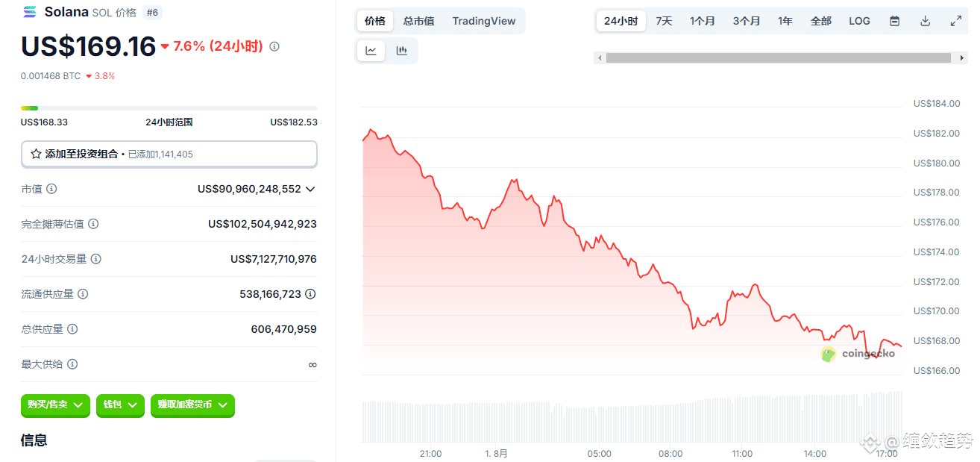Screen dimensions: 980x462
Task: Open the 钱包 dropdown
Action: (120, 405)
